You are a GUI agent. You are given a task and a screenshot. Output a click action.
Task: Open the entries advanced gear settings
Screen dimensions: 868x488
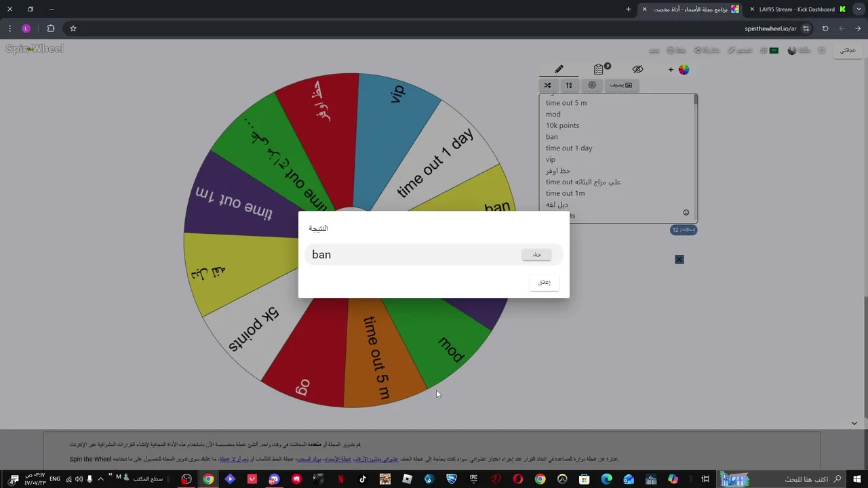[592, 85]
